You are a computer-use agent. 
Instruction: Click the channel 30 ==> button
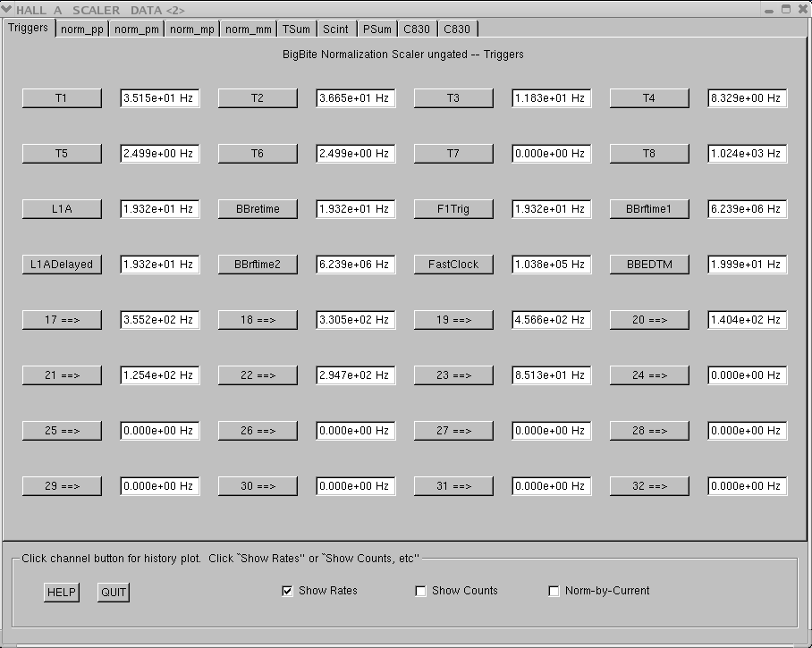pos(258,486)
